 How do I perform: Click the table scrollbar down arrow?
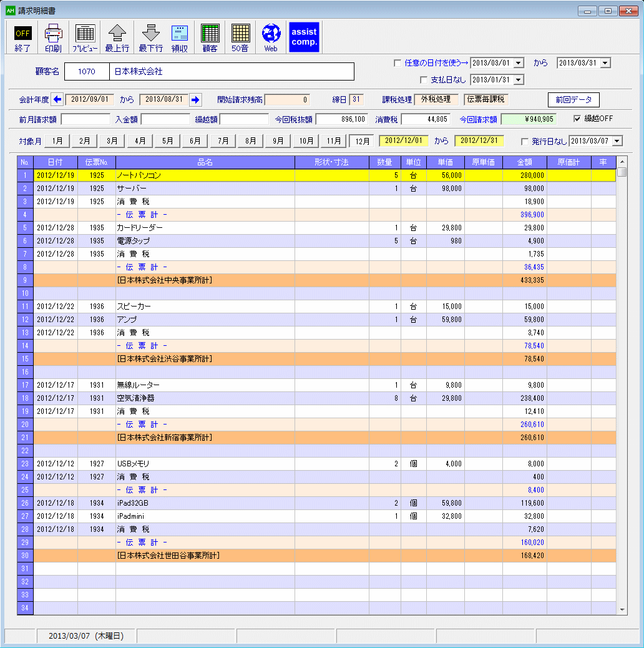click(x=622, y=609)
